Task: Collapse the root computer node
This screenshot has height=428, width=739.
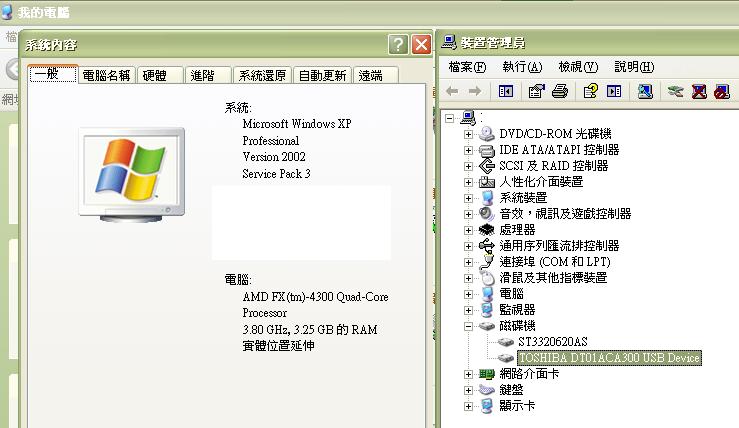Action: pos(450,118)
